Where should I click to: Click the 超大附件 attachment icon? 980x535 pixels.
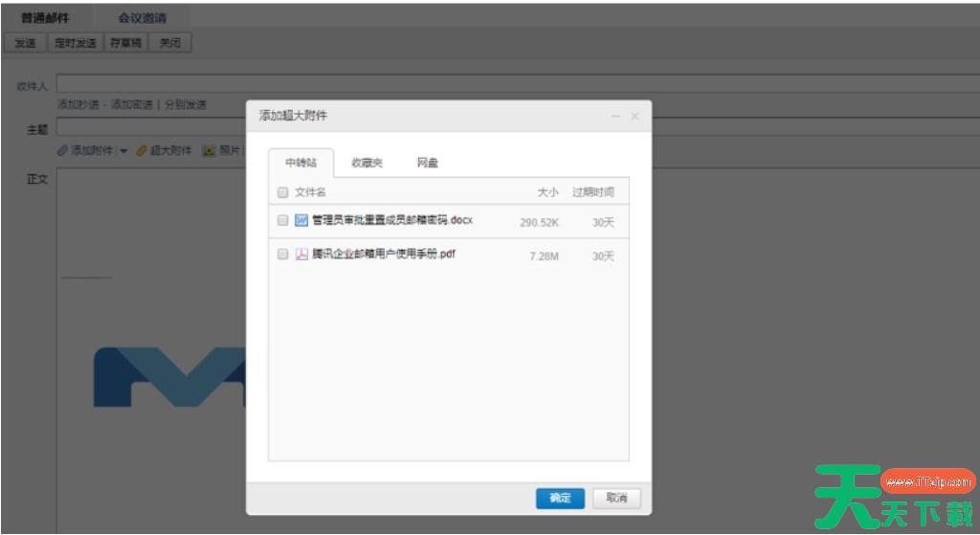tap(141, 150)
